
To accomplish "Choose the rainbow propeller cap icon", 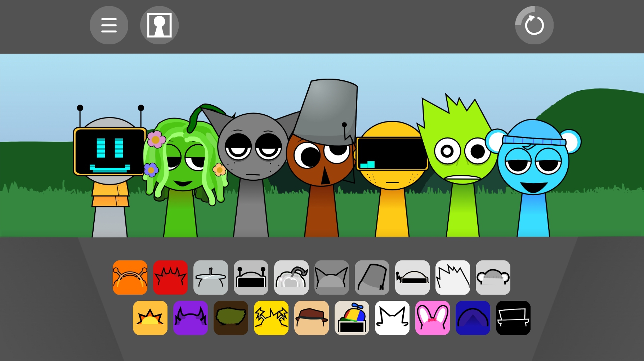I will point(352,318).
